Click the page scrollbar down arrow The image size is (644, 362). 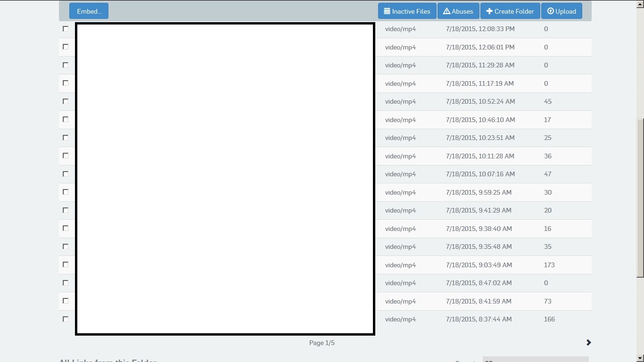pyautogui.click(x=640, y=358)
